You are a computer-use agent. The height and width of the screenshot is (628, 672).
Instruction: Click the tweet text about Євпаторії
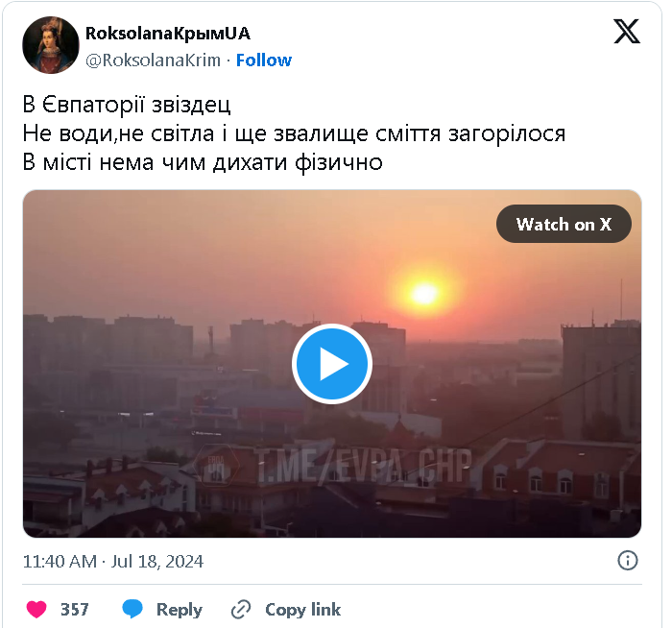click(x=294, y=133)
